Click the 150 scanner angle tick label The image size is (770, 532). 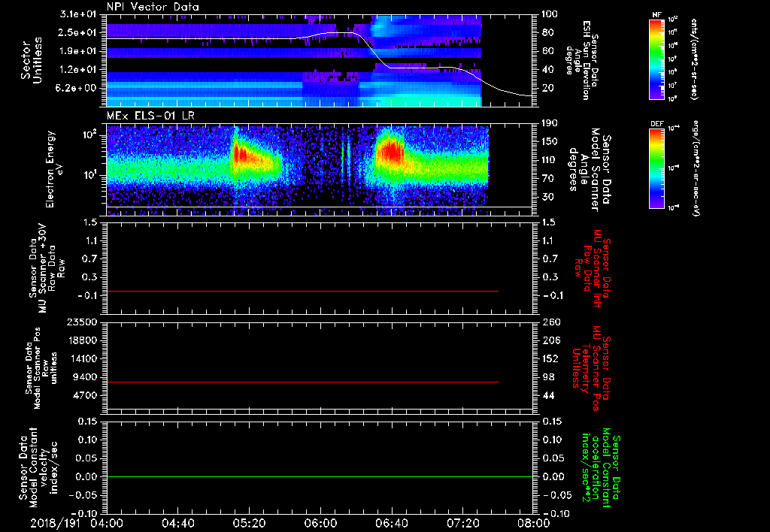(550, 142)
